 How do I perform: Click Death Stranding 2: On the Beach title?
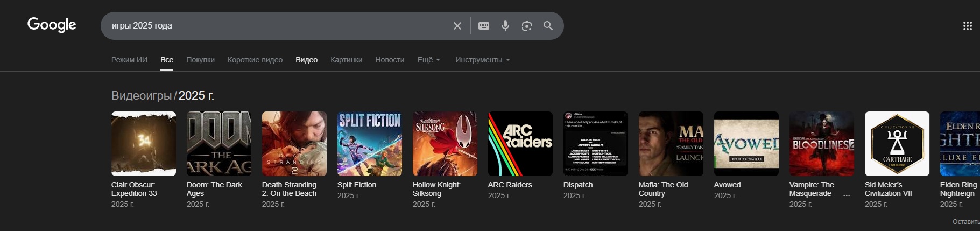289,189
